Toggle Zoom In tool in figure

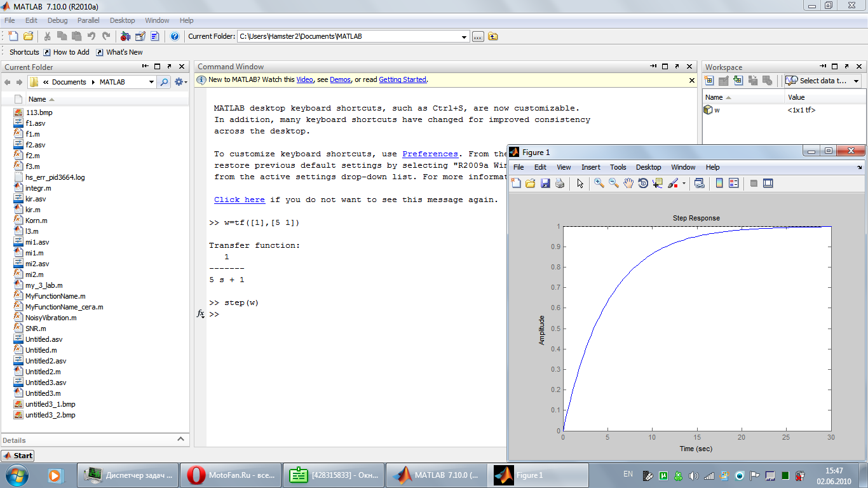tap(599, 183)
